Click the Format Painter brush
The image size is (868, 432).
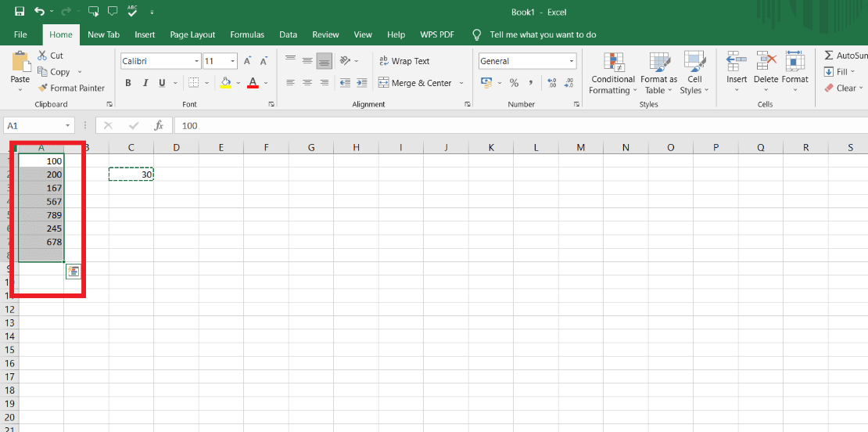tap(43, 88)
